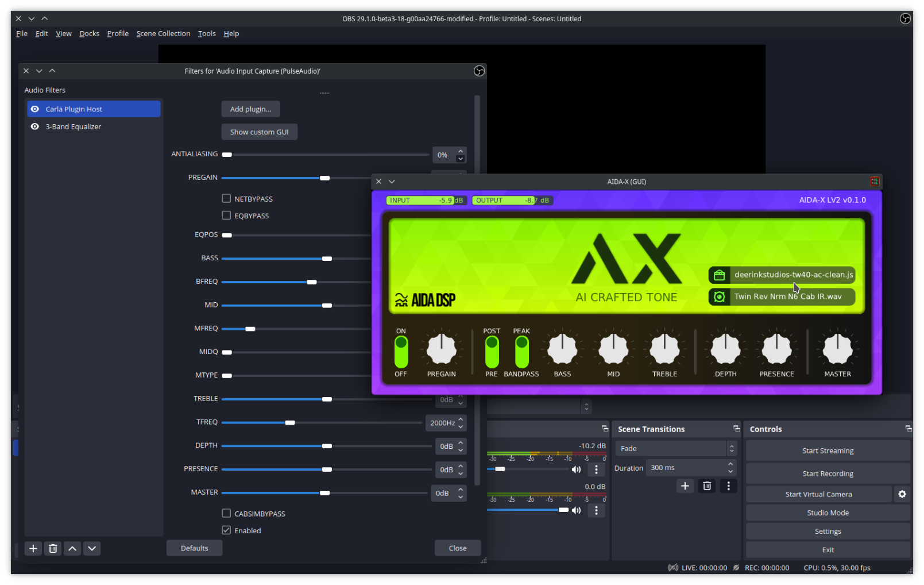Open model file loader icon in AIDA-X

719,275
